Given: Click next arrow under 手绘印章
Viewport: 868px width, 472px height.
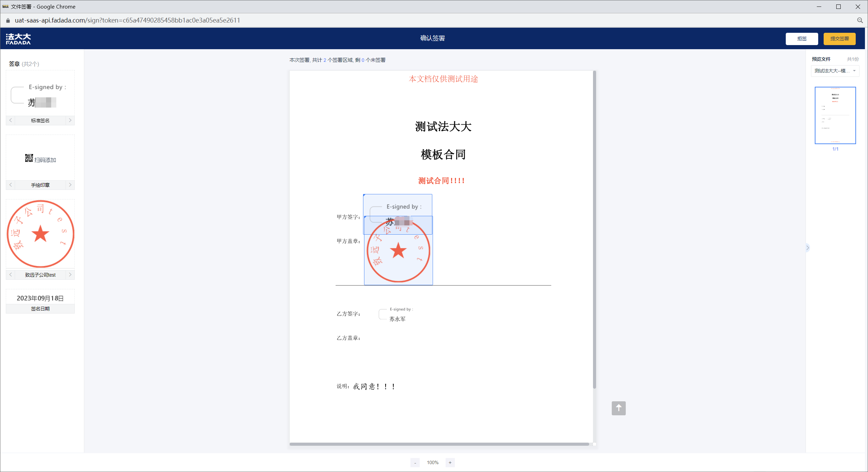Looking at the screenshot, I should pos(70,185).
